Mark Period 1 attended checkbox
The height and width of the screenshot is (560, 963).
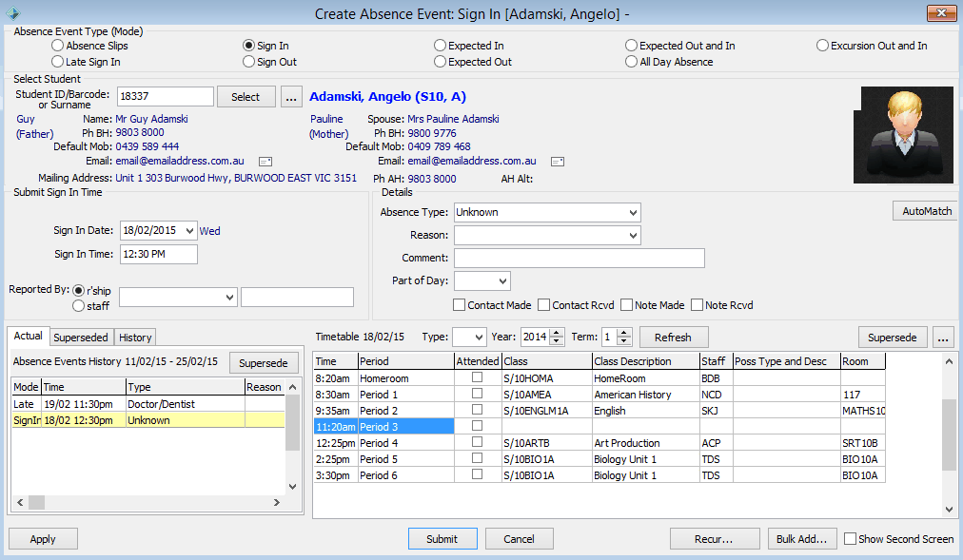pyautogui.click(x=477, y=394)
